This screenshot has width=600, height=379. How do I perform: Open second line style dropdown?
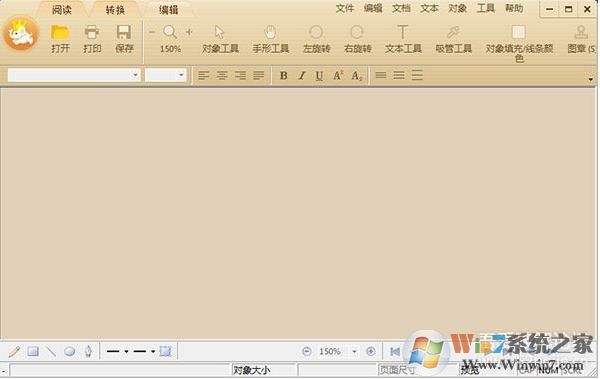point(153,351)
